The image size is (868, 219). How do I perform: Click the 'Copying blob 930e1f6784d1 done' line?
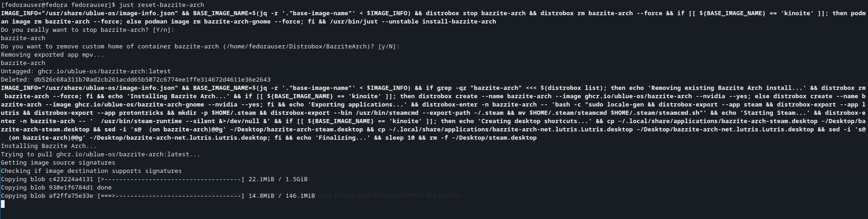click(56, 188)
